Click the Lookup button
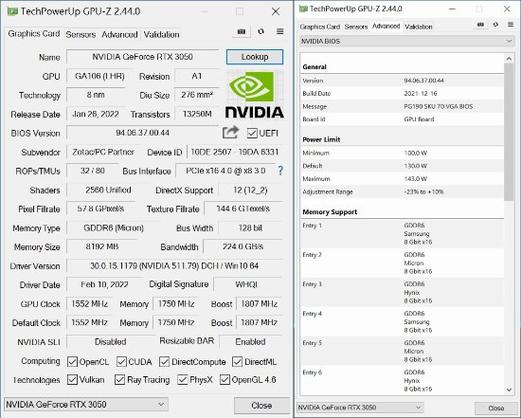Viewport: 521px width, 418px height. [255, 57]
